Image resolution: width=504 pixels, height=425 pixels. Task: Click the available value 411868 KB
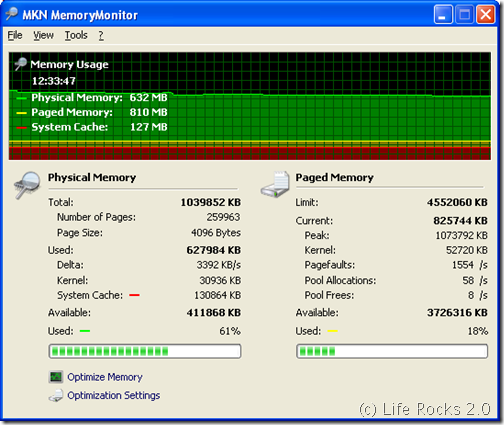point(214,313)
